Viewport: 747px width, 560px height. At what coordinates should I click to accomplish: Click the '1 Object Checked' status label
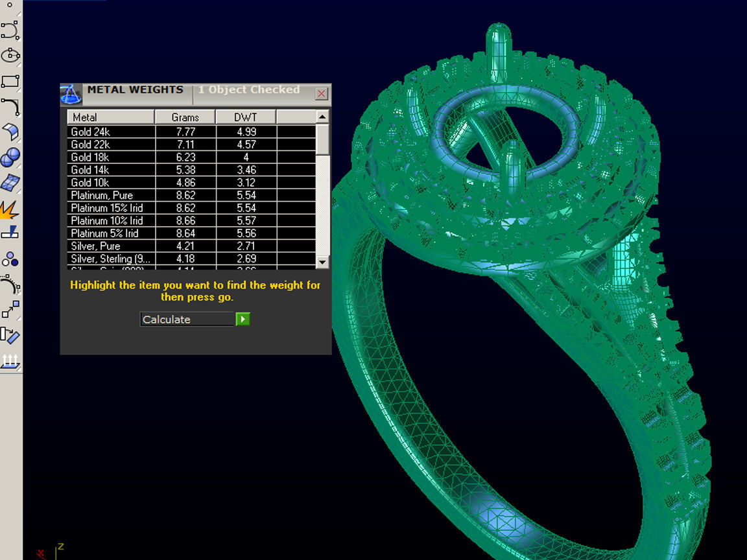tap(249, 89)
